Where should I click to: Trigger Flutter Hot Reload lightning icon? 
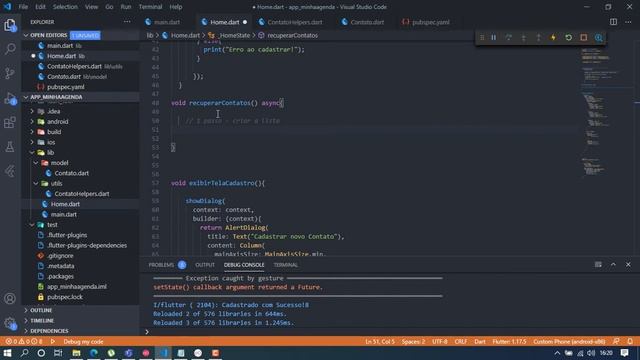point(553,38)
